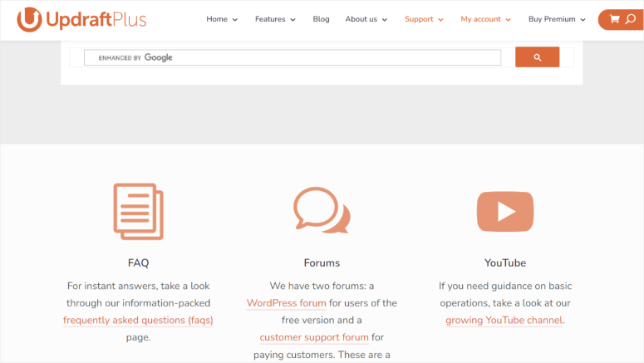Open the customer support forum link

314,337
